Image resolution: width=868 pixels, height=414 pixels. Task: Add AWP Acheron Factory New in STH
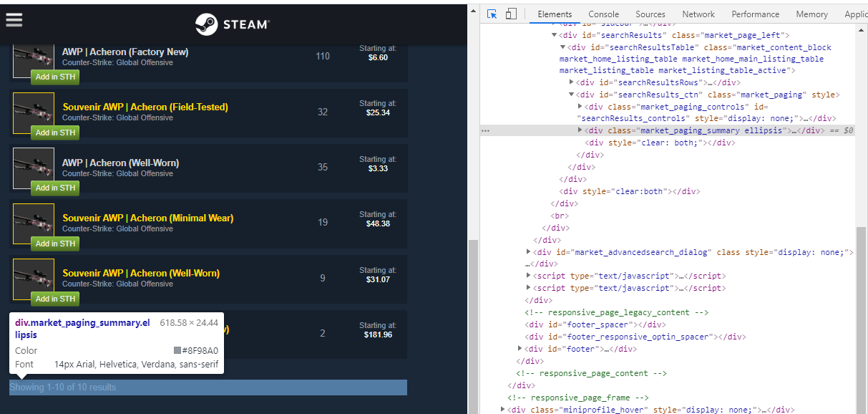point(55,77)
